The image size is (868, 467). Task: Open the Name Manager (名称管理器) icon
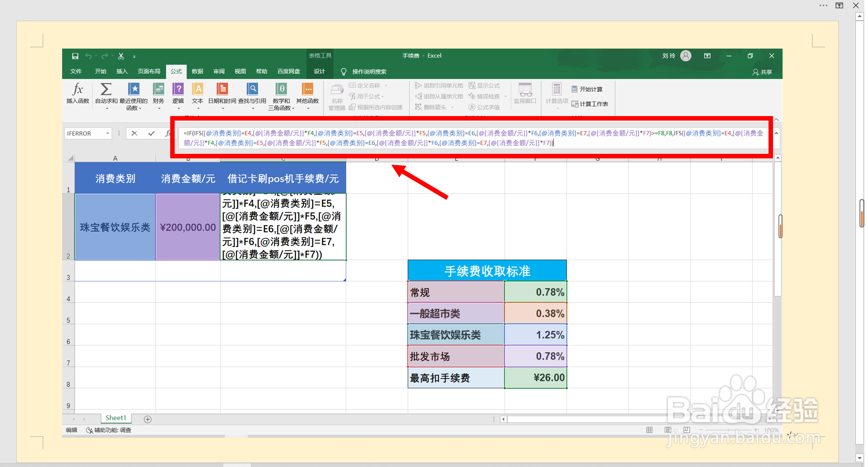tap(337, 90)
